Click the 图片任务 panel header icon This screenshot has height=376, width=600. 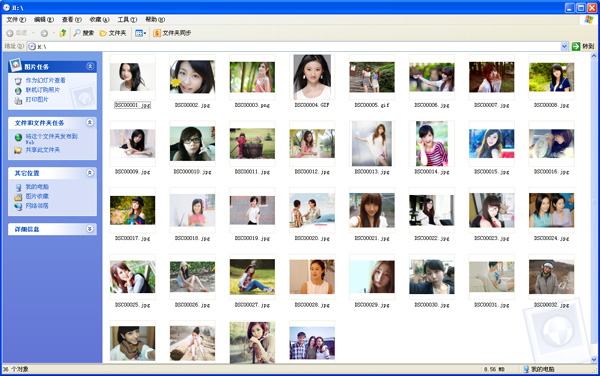pos(15,65)
